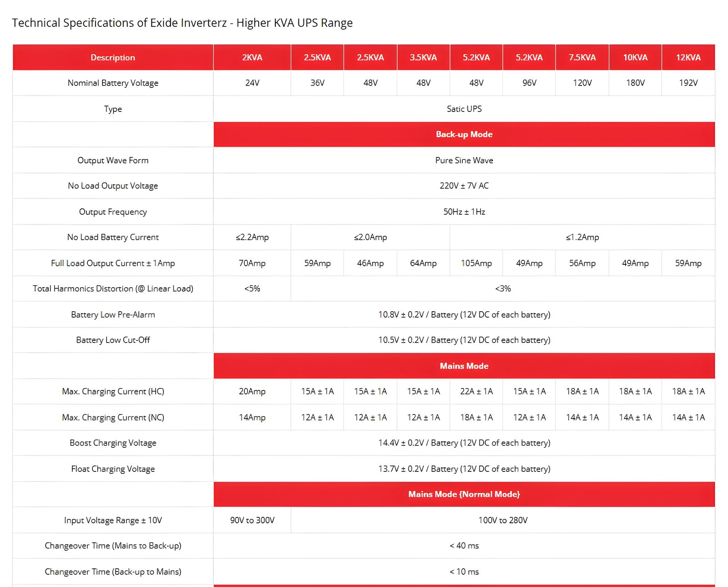Image resolution: width=728 pixels, height=587 pixels.
Task: Click the Description column header
Action: pos(113,57)
